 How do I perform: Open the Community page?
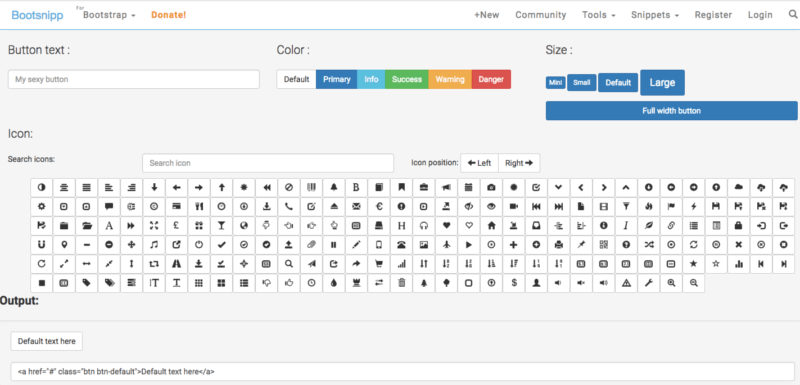540,15
